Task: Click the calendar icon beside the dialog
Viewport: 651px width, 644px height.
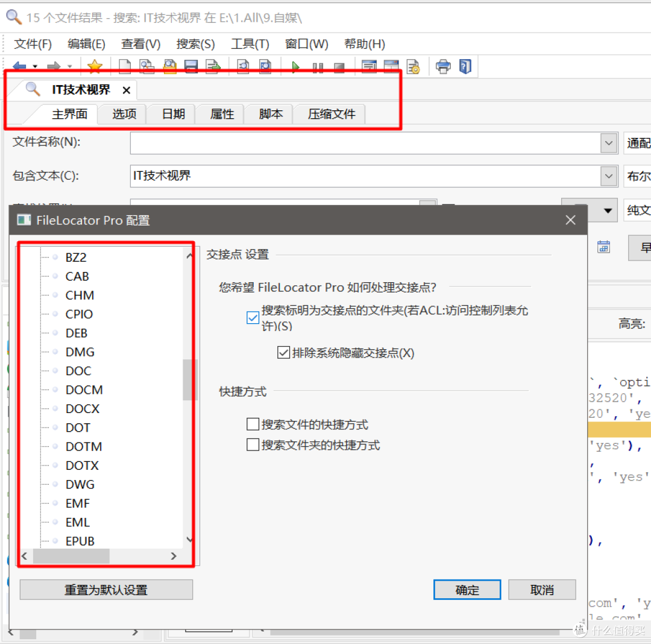Action: (603, 247)
